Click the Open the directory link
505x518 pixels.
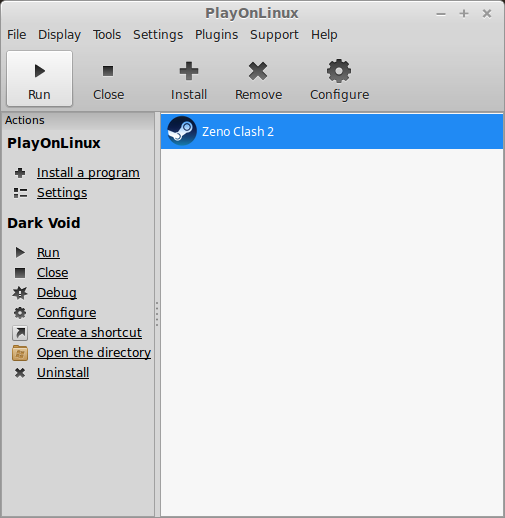(94, 353)
